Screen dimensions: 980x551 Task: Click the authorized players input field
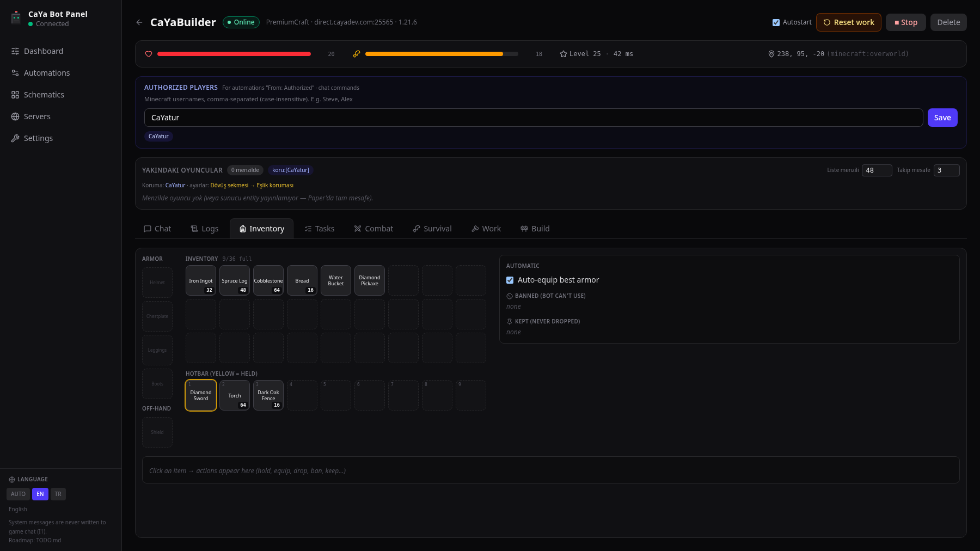pyautogui.click(x=534, y=118)
